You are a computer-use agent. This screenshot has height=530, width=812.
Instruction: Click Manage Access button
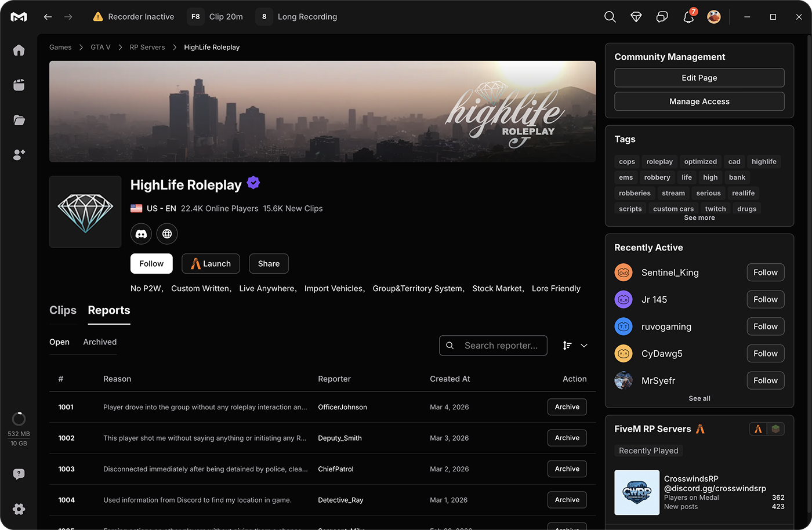[x=699, y=101]
